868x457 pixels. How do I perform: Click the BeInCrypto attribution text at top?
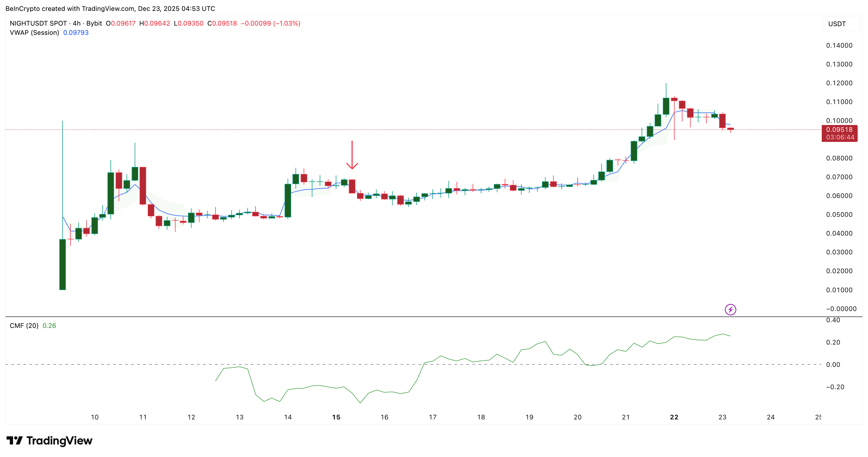(x=67, y=8)
